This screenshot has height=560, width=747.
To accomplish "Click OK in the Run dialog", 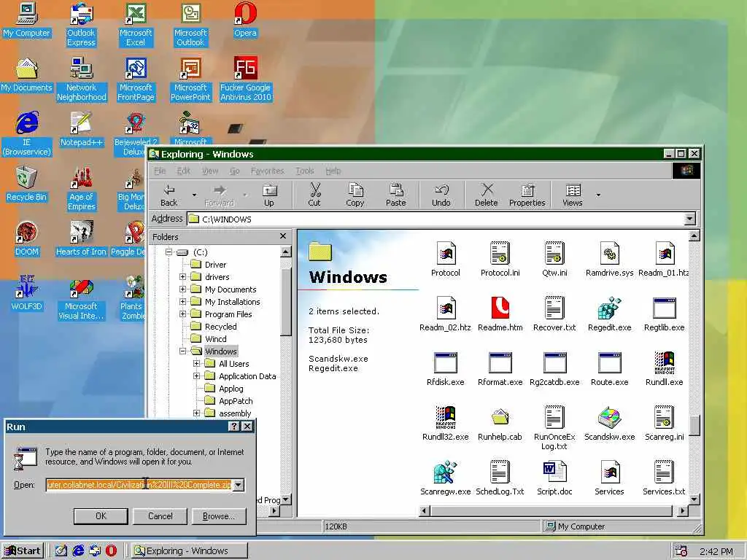I will coord(101,516).
